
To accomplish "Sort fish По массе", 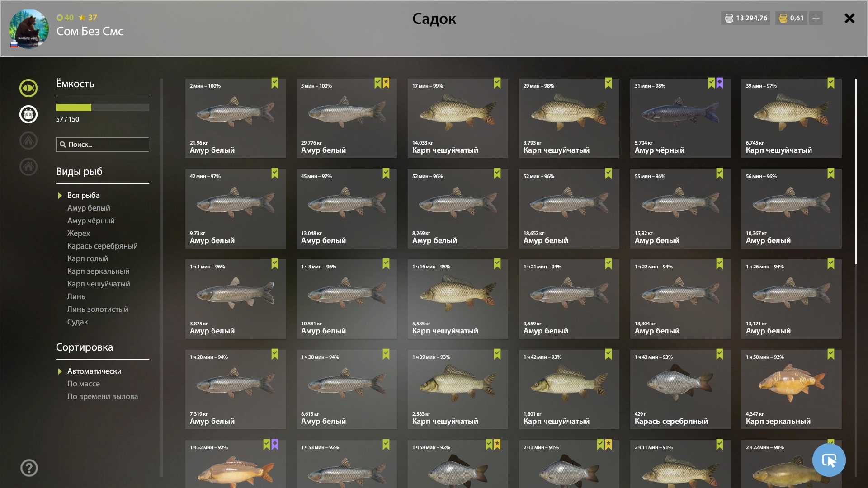I will coord(84,384).
